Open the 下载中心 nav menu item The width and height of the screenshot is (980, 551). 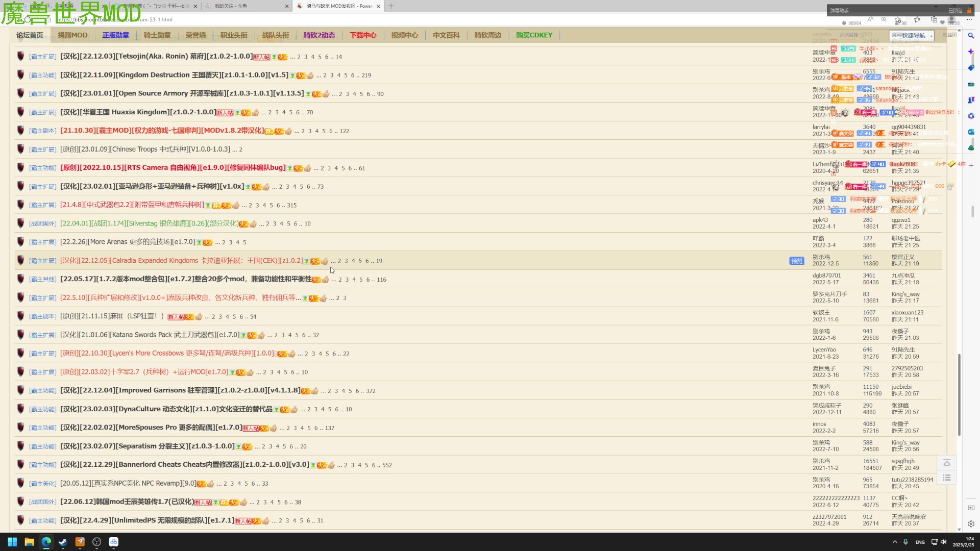point(362,35)
